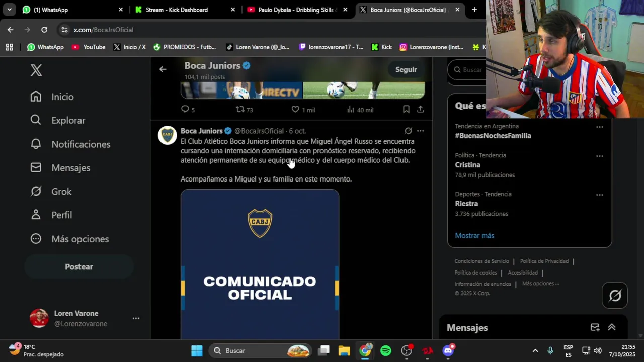644x362 pixels.
Task: Open Grok in the sidebar
Action: tap(51, 192)
